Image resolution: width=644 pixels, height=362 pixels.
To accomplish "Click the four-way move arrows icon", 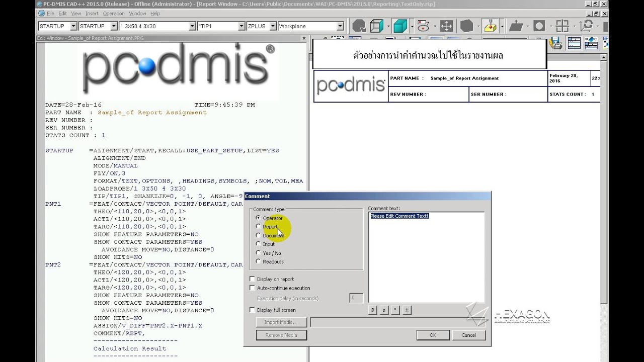I will pos(446,26).
